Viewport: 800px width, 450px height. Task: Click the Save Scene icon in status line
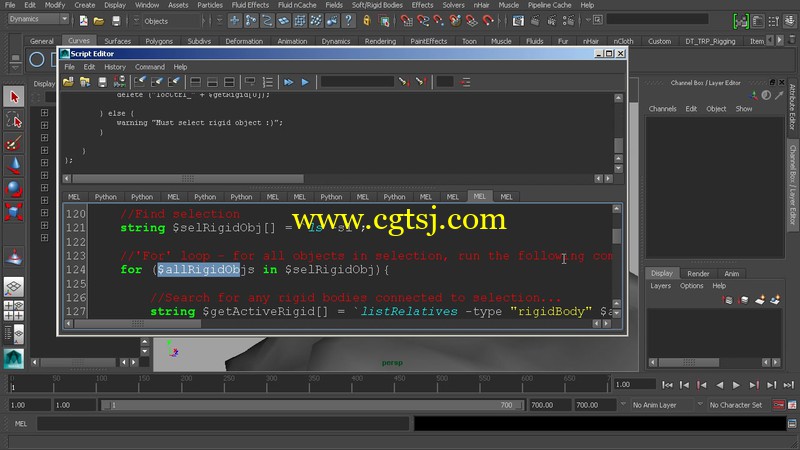coord(116,21)
